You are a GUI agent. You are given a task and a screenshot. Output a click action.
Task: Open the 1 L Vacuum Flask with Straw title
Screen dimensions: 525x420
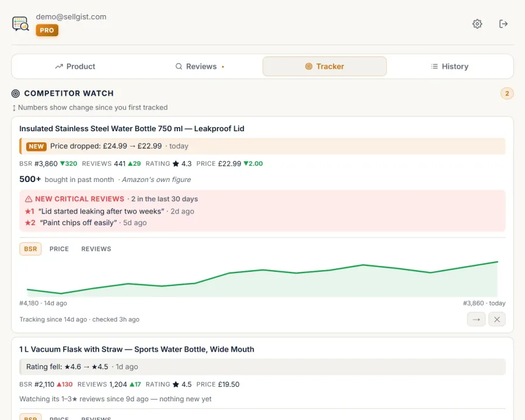(136, 349)
